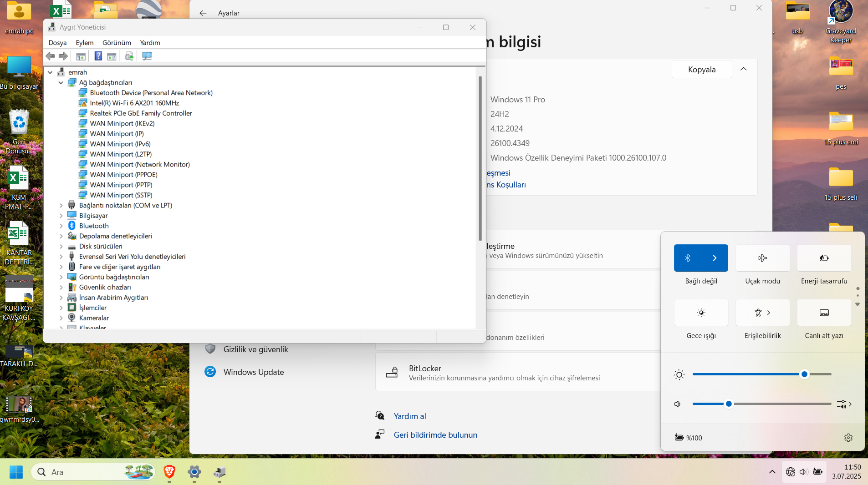The height and width of the screenshot is (485, 868).
Task: Click the Device Manager vertical scrollbar
Action: [480, 158]
